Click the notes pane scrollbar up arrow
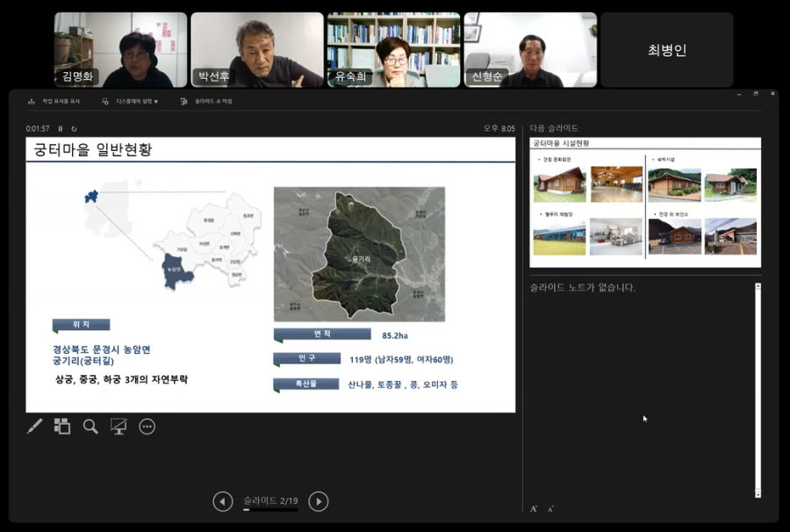Viewport: 790px width, 532px height. 758,286
